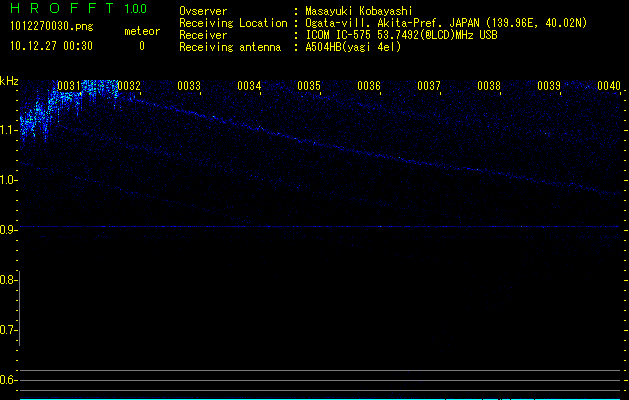The width and height of the screenshot is (629, 400).
Task: Click the 0032 time marker
Action: [x=129, y=85]
